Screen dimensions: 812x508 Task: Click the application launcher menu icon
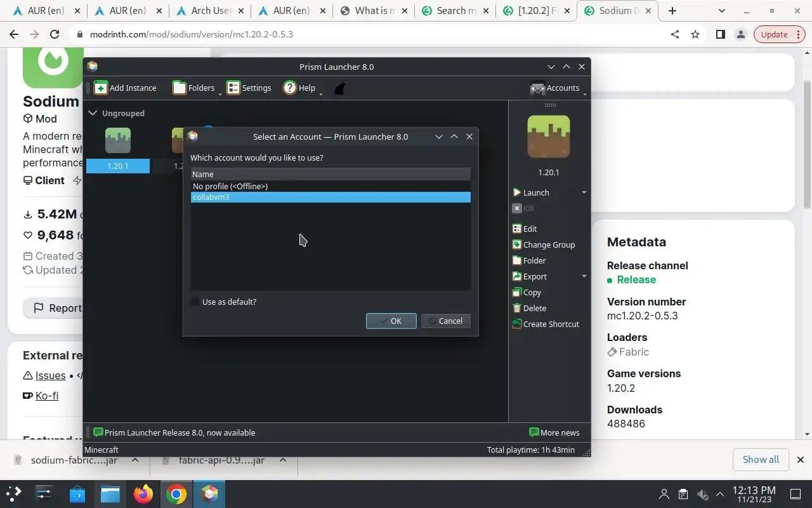coord(14,494)
